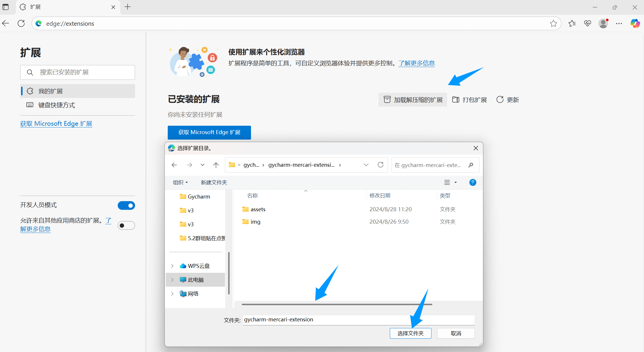Select 键盘快捷方式 in sidebar
This screenshot has height=352, width=644.
point(78,105)
